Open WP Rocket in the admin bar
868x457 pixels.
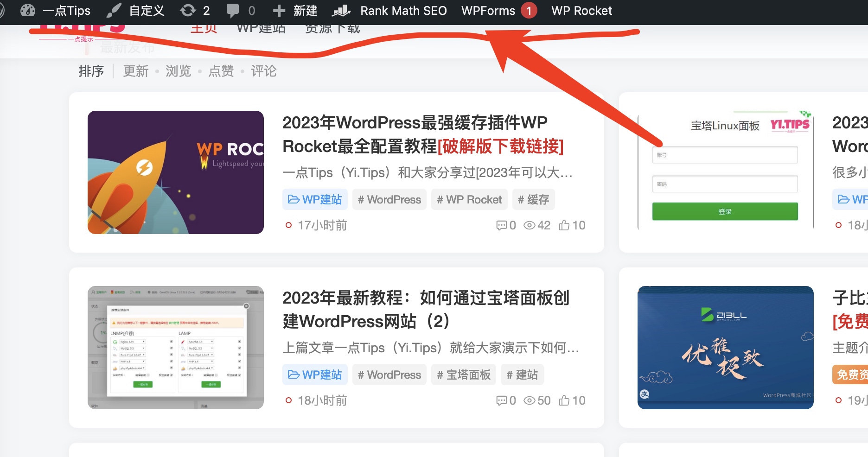click(x=581, y=11)
